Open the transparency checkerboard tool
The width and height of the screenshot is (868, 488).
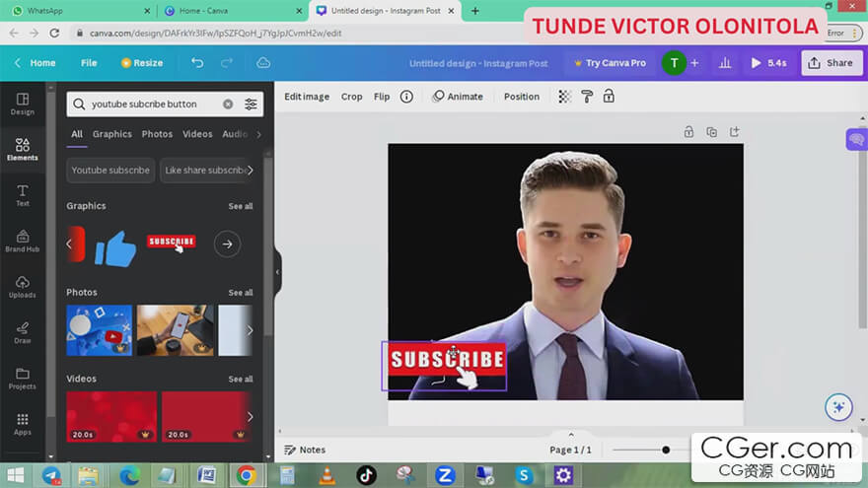click(564, 97)
